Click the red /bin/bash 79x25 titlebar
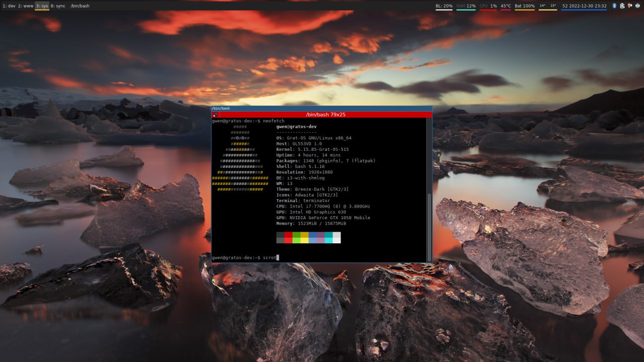The width and height of the screenshot is (644, 362). point(322,115)
